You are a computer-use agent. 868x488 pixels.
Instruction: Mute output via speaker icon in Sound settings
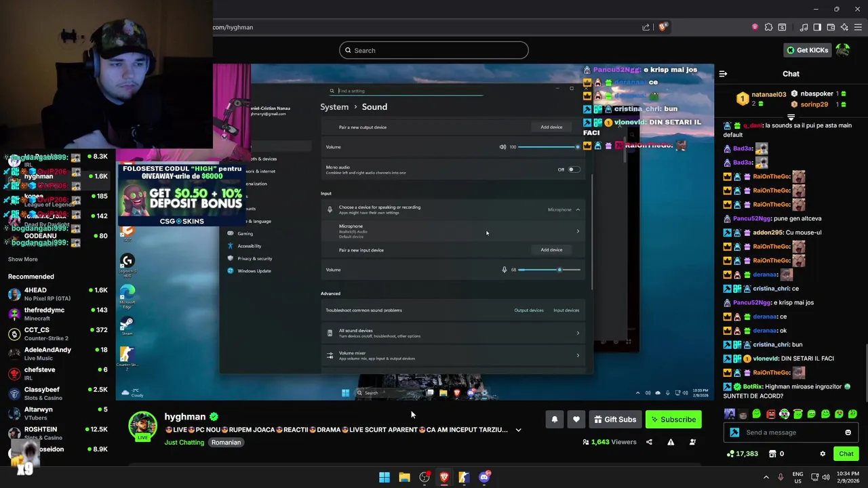pos(502,147)
